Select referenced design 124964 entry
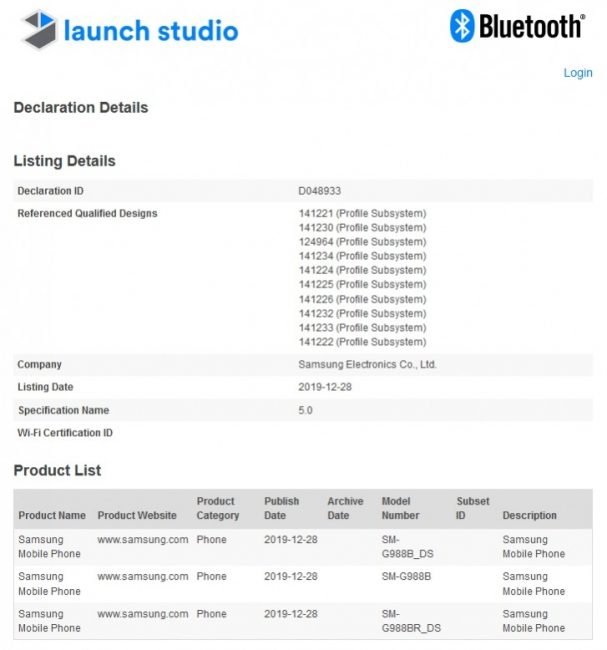Screen dimensions: 607x650 pos(362,242)
